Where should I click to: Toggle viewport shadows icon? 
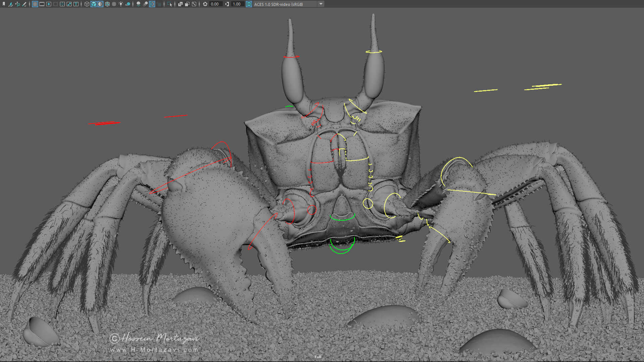point(128,4)
